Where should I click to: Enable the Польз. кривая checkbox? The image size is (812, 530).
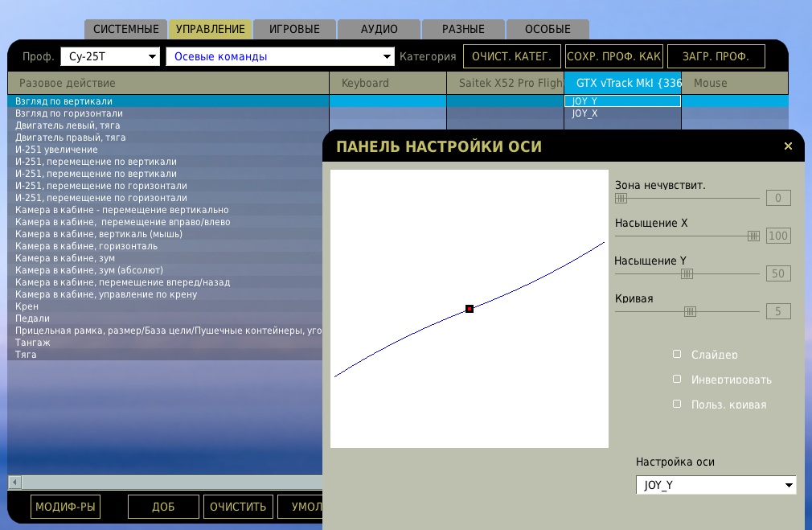tap(677, 404)
